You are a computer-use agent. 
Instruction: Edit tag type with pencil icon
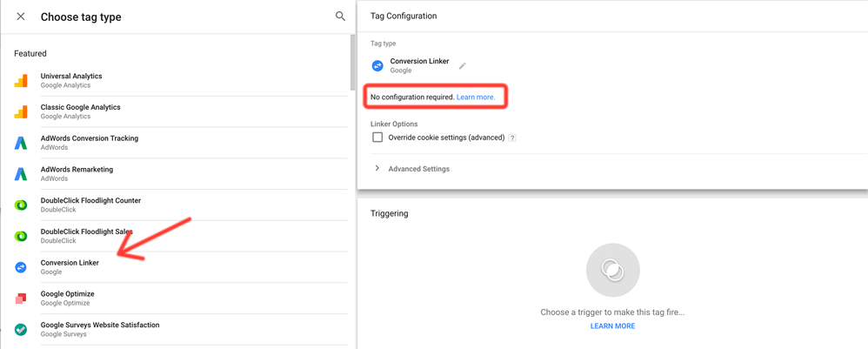point(463,66)
